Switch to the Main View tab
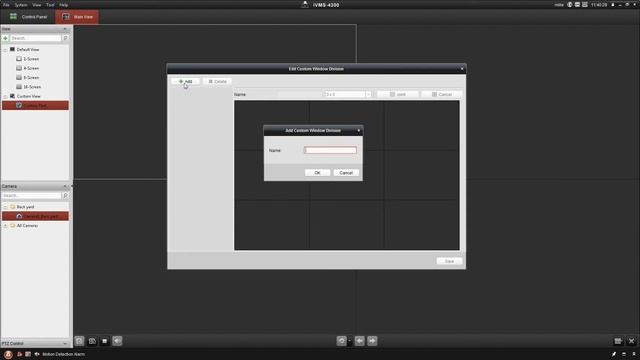 [77, 17]
